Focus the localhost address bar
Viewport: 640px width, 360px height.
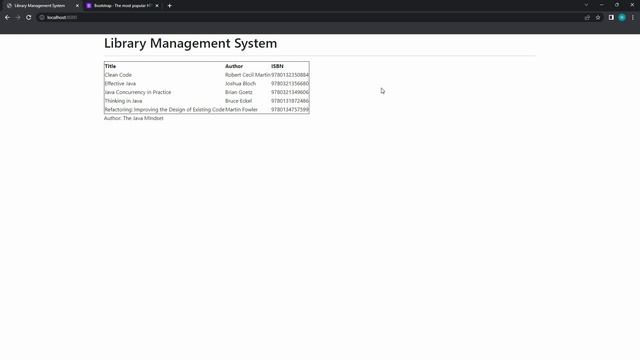(x=310, y=18)
